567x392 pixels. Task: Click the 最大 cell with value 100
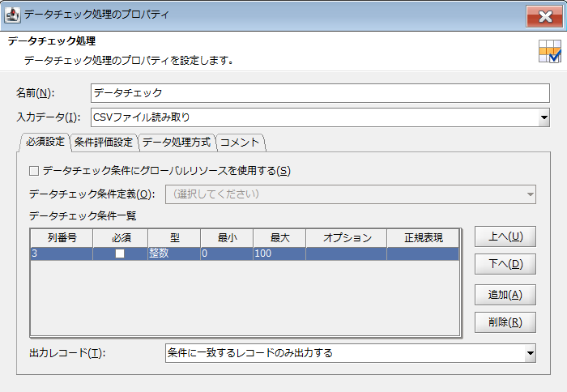(279, 254)
